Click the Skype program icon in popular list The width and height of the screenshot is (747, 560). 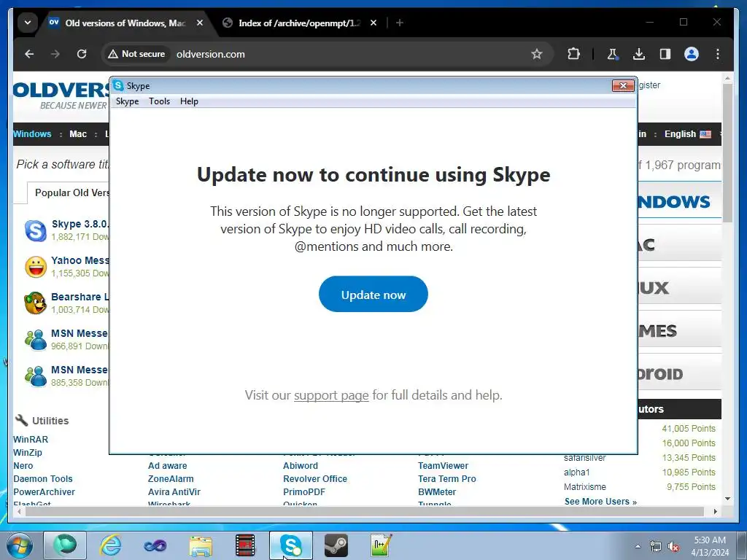click(35, 230)
